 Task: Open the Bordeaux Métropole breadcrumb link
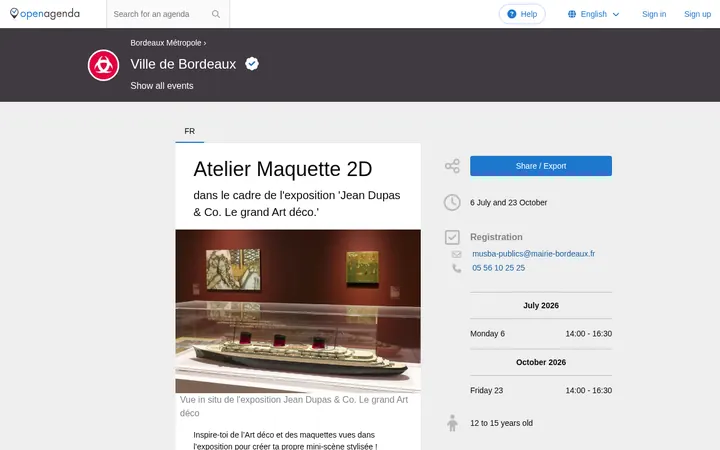coord(166,43)
